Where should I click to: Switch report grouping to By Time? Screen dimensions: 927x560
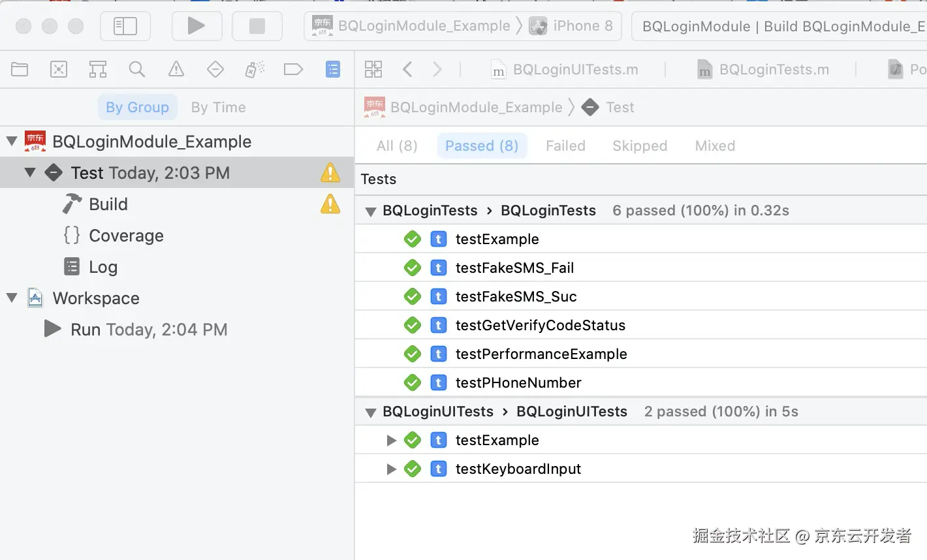click(219, 107)
